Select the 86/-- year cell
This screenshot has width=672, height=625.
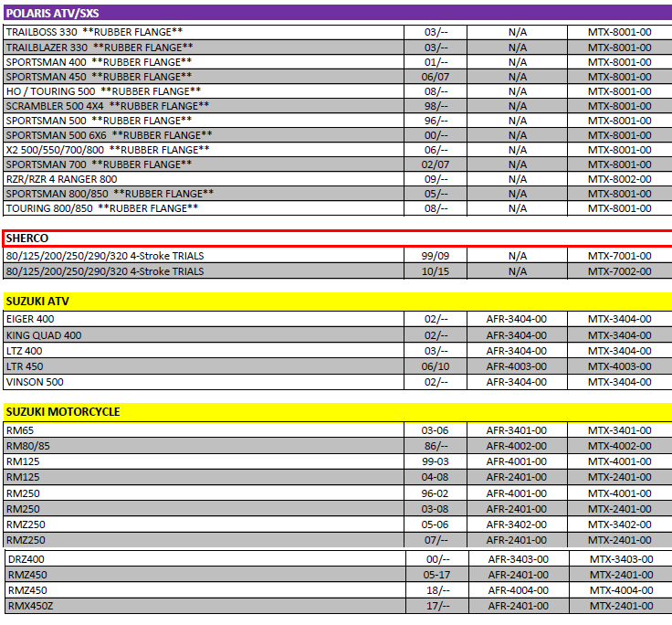pos(436,446)
